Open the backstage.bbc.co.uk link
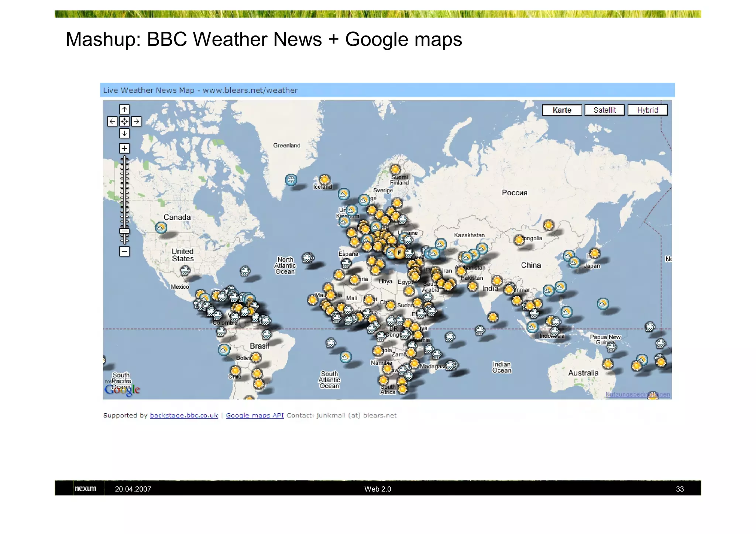Image resolution: width=756 pixels, height=534 pixels. click(184, 416)
